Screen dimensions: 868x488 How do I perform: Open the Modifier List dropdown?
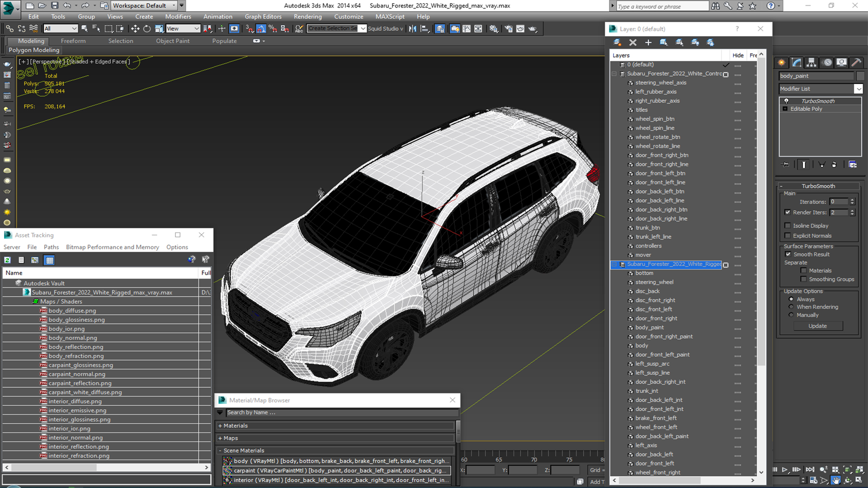(x=859, y=89)
